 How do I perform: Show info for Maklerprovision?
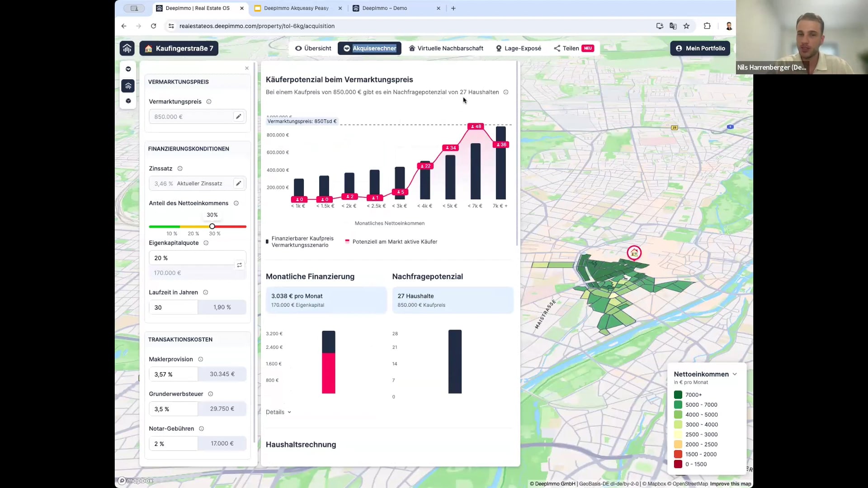(x=201, y=359)
